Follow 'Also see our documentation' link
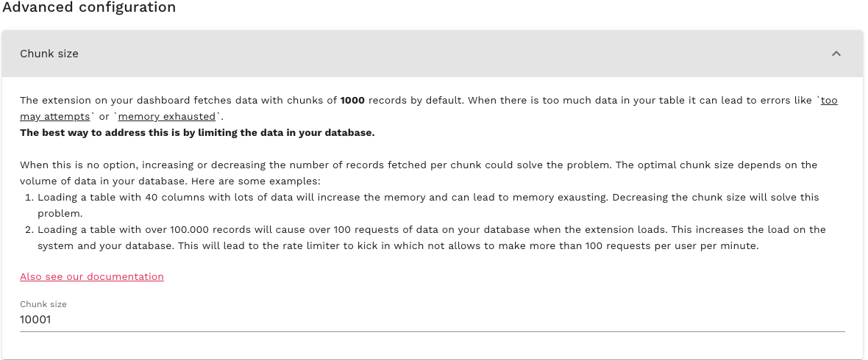This screenshot has height=360, width=868. (92, 276)
